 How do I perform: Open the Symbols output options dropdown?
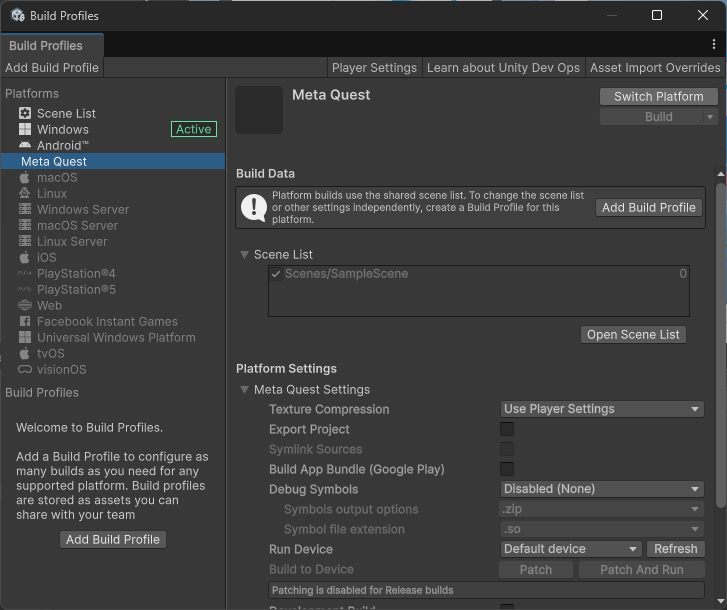tap(602, 508)
